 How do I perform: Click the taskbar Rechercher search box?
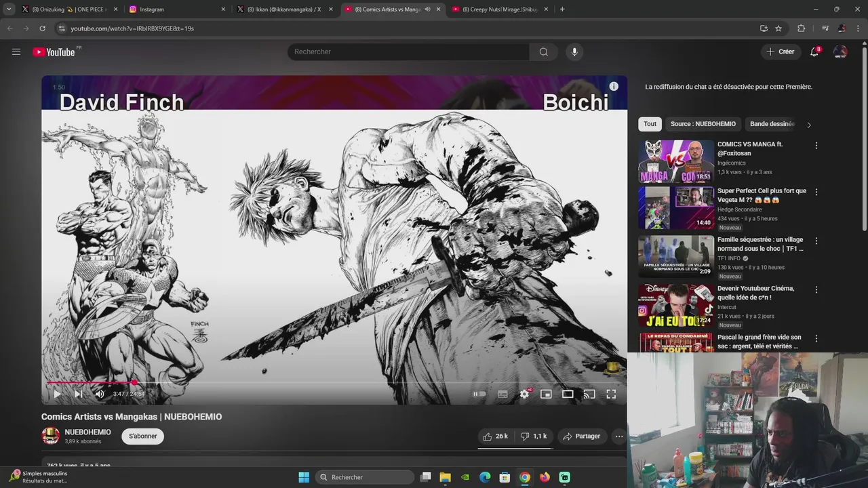point(365,477)
